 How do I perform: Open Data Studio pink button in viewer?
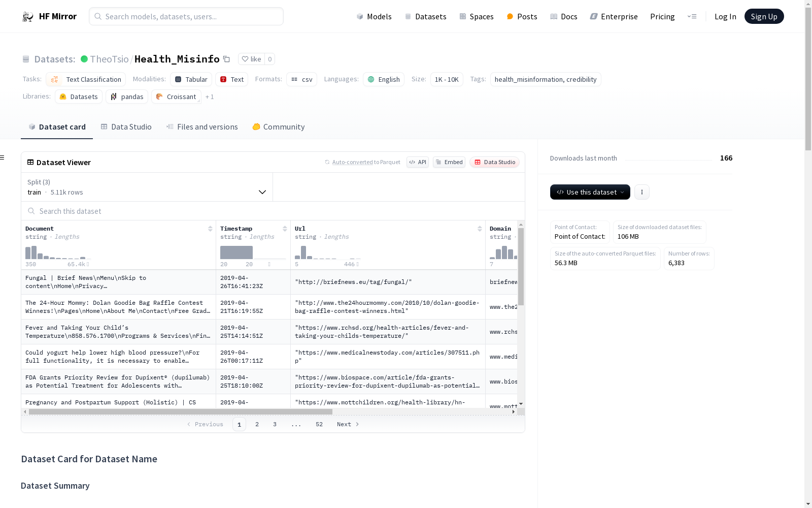pyautogui.click(x=494, y=162)
